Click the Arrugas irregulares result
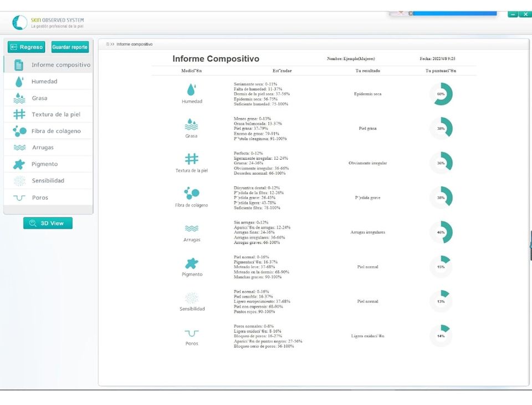532x405 pixels. point(367,232)
